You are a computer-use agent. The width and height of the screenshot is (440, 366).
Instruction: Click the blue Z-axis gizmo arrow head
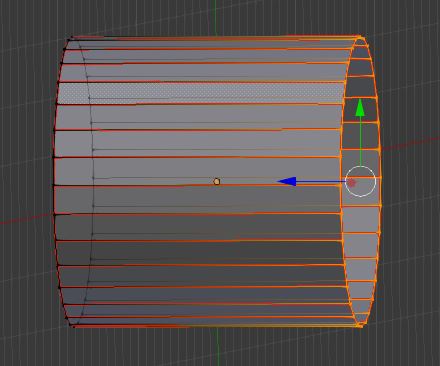click(x=287, y=182)
